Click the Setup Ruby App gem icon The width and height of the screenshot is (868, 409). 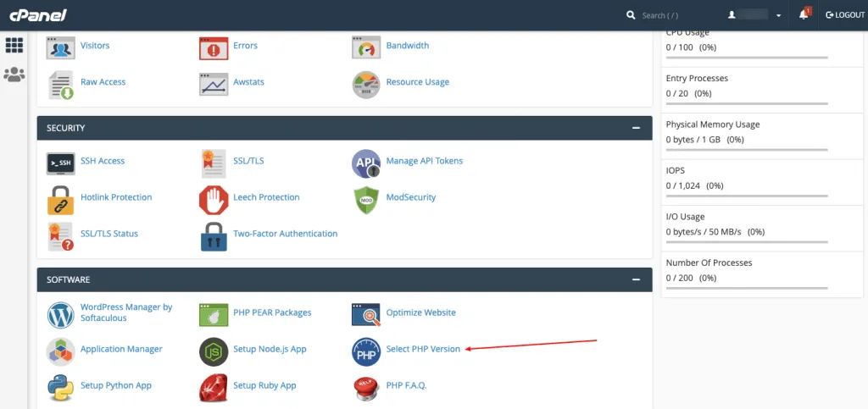point(214,388)
